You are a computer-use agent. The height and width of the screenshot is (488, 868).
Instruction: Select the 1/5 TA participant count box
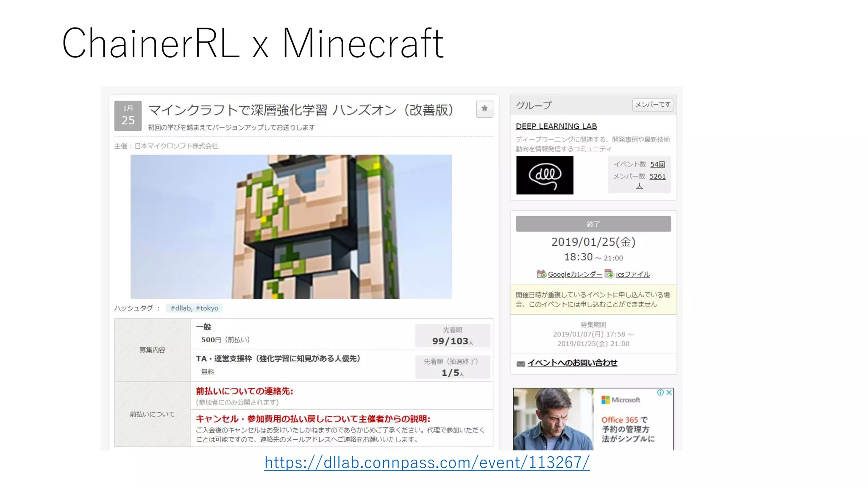pyautogui.click(x=453, y=367)
